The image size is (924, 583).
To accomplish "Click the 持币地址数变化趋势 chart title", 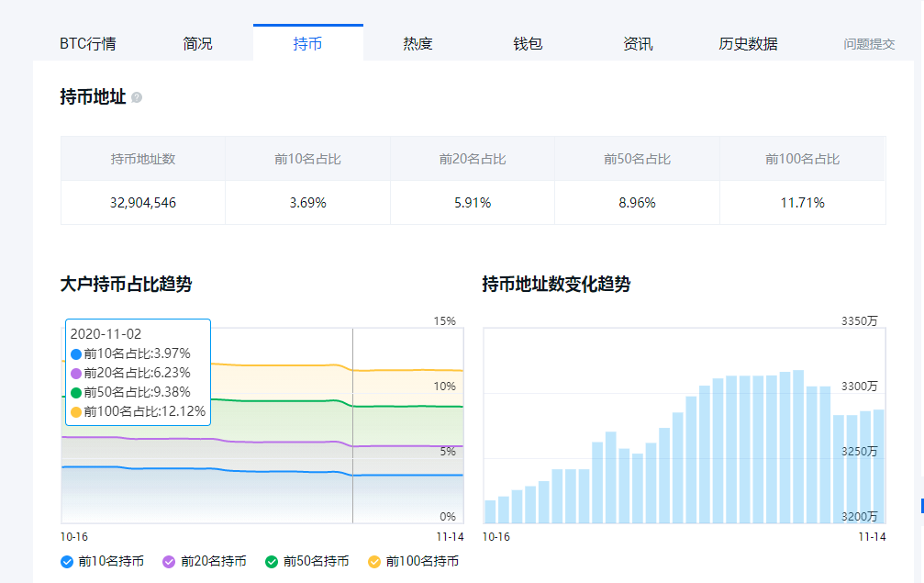I will point(556,284).
